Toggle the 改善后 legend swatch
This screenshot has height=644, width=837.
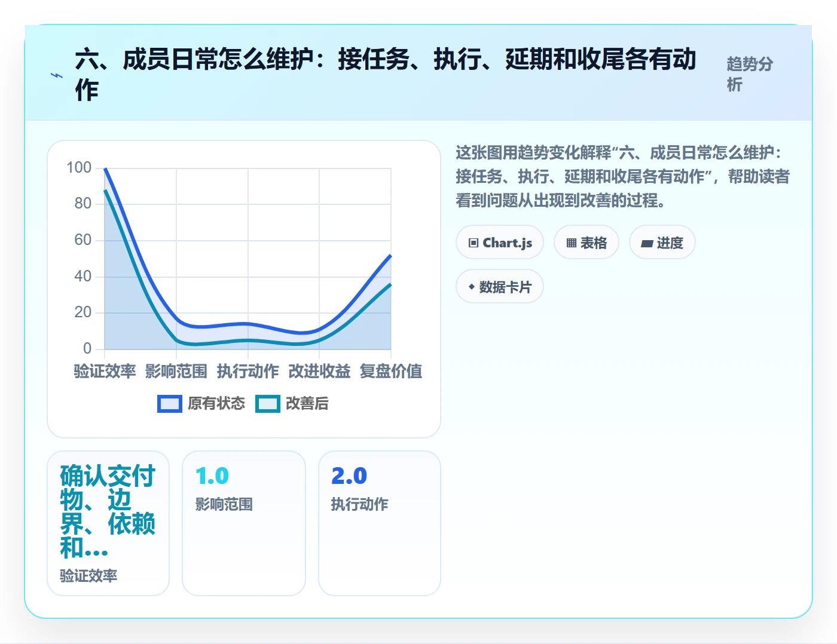(268, 404)
